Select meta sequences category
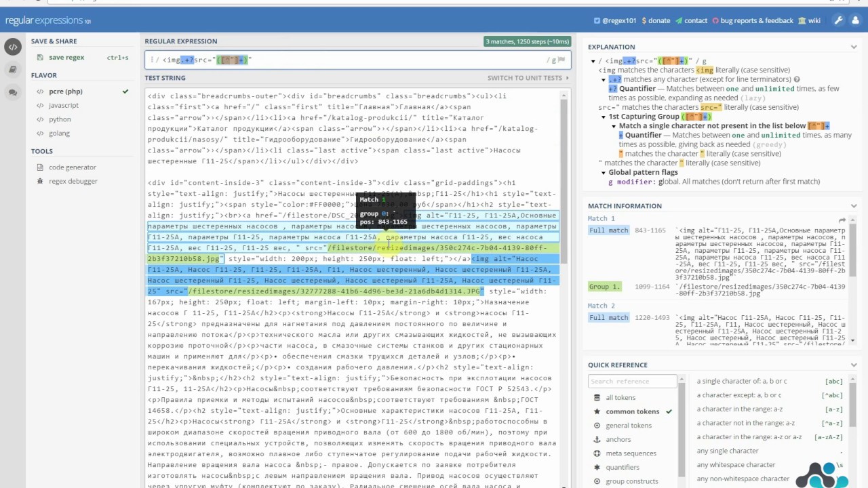 pos(631,453)
